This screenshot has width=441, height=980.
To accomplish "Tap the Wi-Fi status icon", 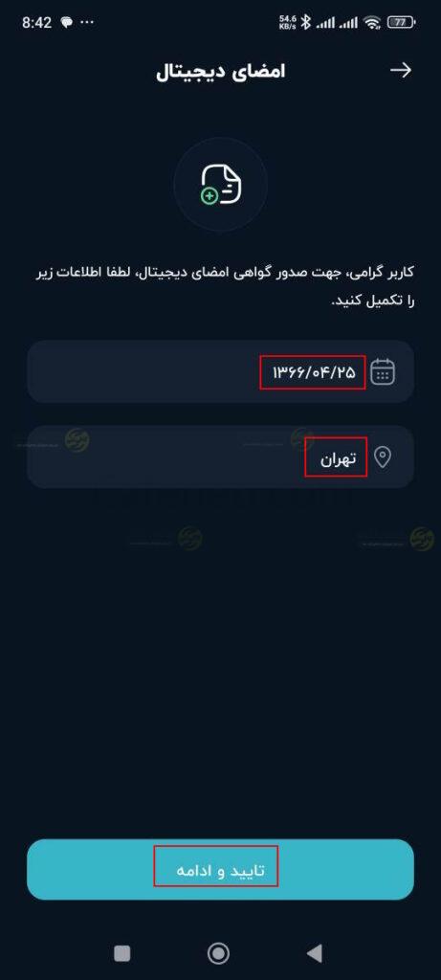I will coord(373,23).
